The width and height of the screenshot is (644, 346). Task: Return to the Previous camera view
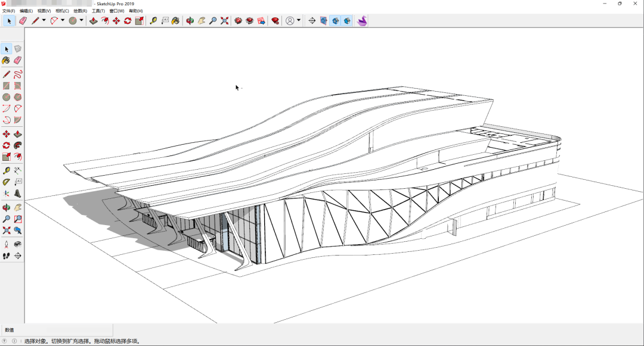(x=18, y=231)
